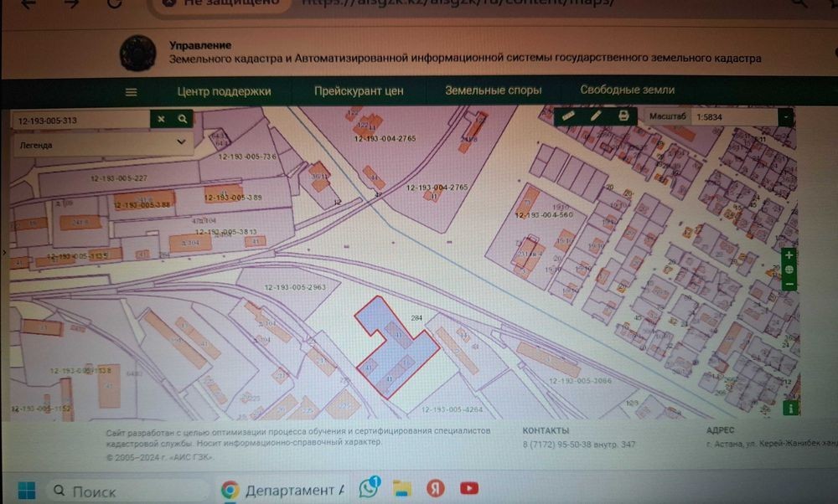Open Прейскурант цен menu item
The height and width of the screenshot is (504, 838).
(x=359, y=90)
